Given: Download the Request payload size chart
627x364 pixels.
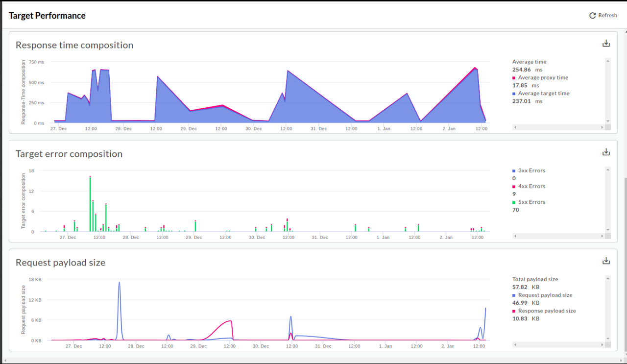Looking at the screenshot, I should click(606, 261).
